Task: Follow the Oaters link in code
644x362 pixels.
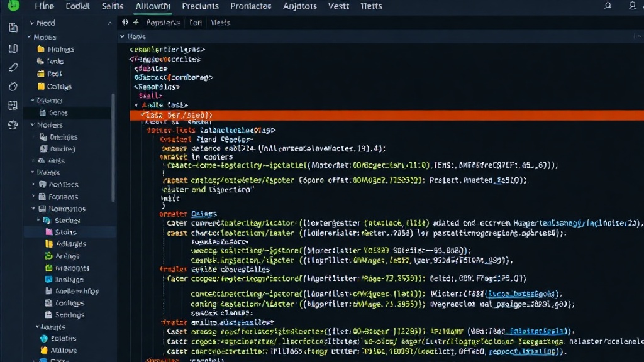Action: tap(204, 214)
